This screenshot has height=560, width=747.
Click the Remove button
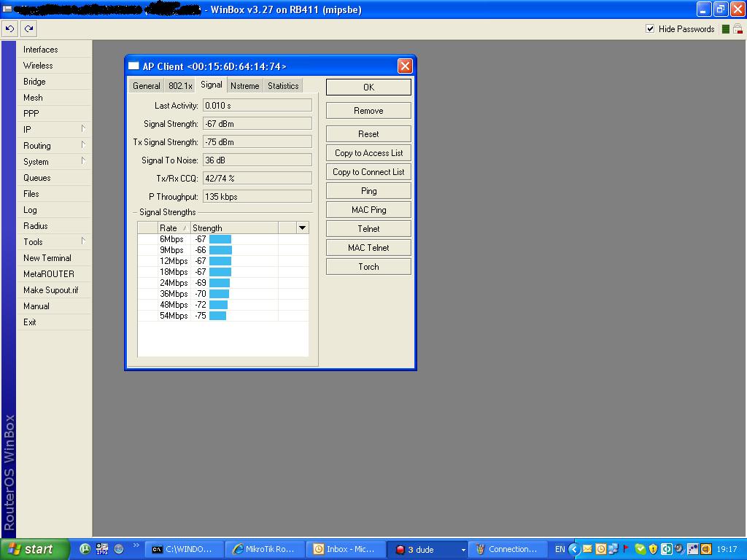pyautogui.click(x=368, y=111)
